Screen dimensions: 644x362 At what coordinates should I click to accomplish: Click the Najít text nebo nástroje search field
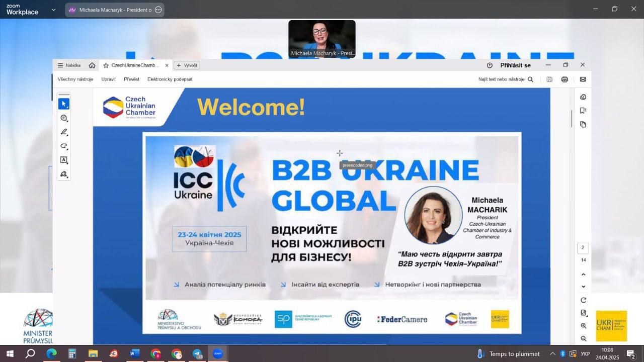(506, 79)
